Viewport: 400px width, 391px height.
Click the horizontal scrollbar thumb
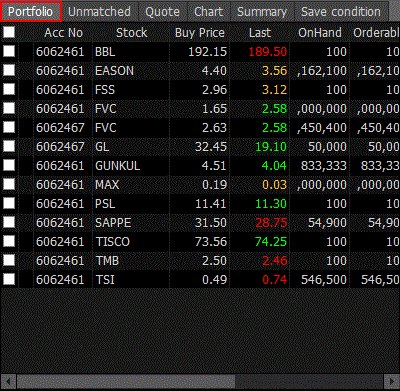coord(126,381)
